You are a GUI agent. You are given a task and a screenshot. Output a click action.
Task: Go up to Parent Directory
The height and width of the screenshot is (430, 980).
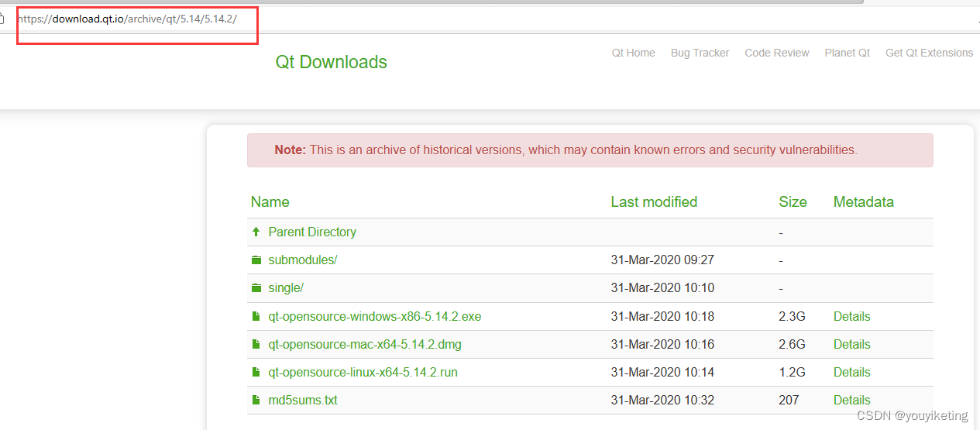312,232
